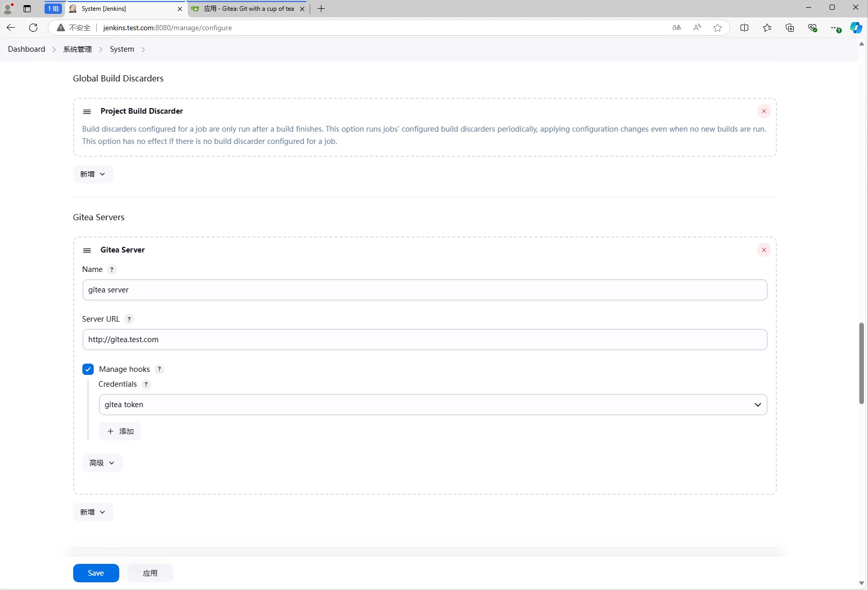Show help for Credentials

click(x=146, y=384)
